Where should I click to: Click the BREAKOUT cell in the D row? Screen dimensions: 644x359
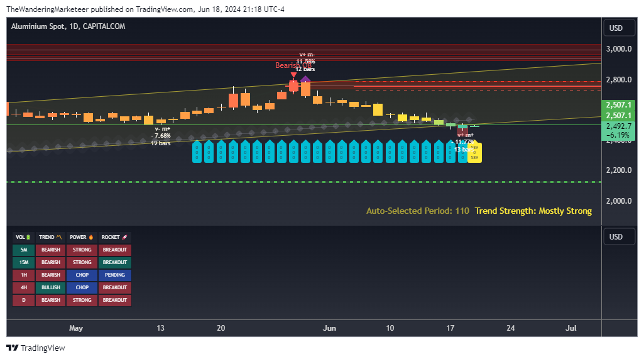point(114,300)
